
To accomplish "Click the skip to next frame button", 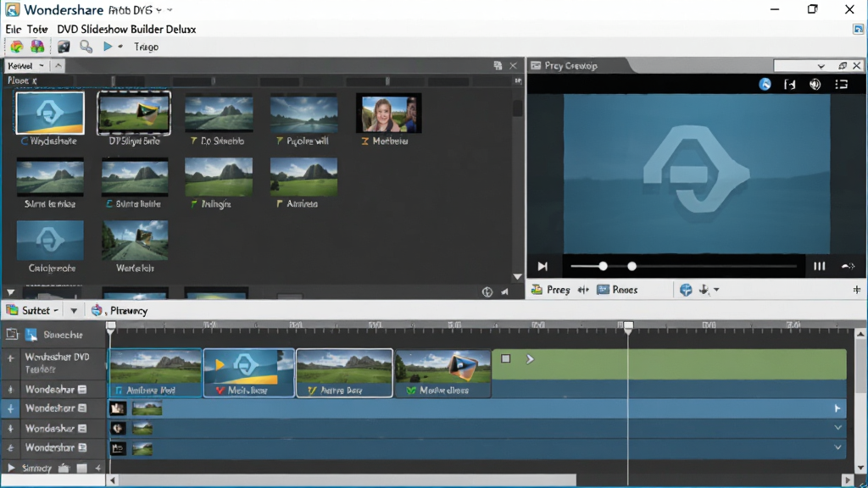I will point(542,267).
